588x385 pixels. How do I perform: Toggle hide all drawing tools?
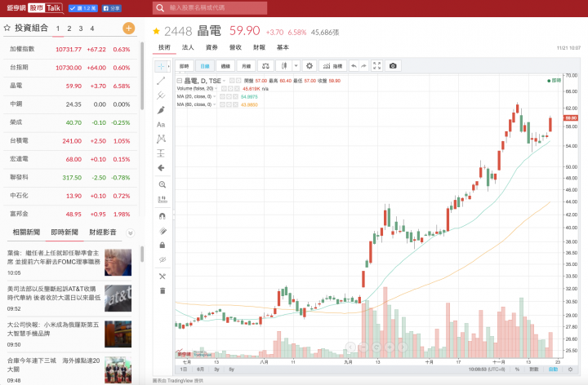[163, 259]
